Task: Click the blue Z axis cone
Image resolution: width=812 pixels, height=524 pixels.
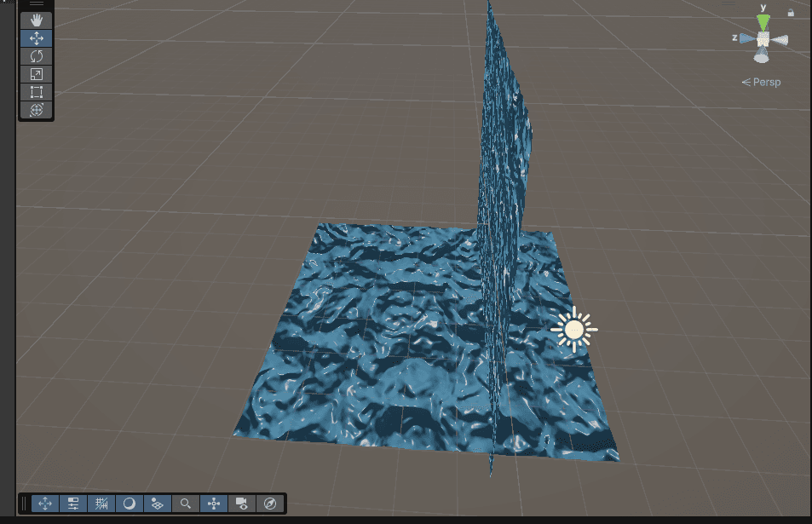Action: (748, 38)
